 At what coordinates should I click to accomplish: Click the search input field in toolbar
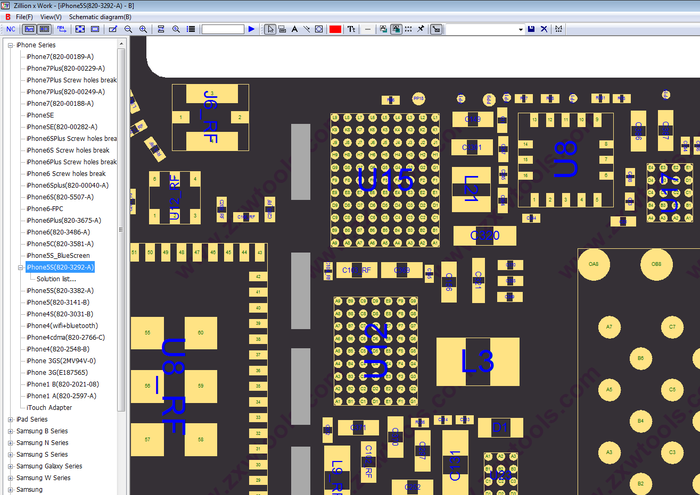222,29
